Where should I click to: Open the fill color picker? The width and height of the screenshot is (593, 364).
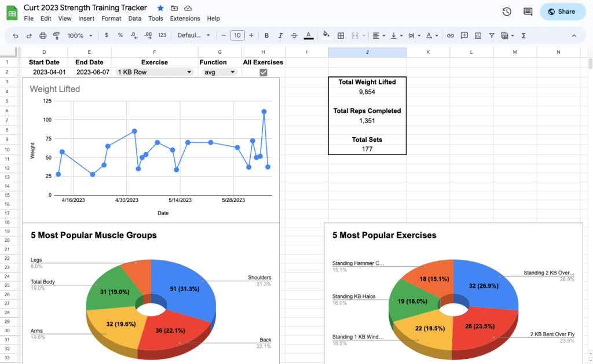[326, 35]
